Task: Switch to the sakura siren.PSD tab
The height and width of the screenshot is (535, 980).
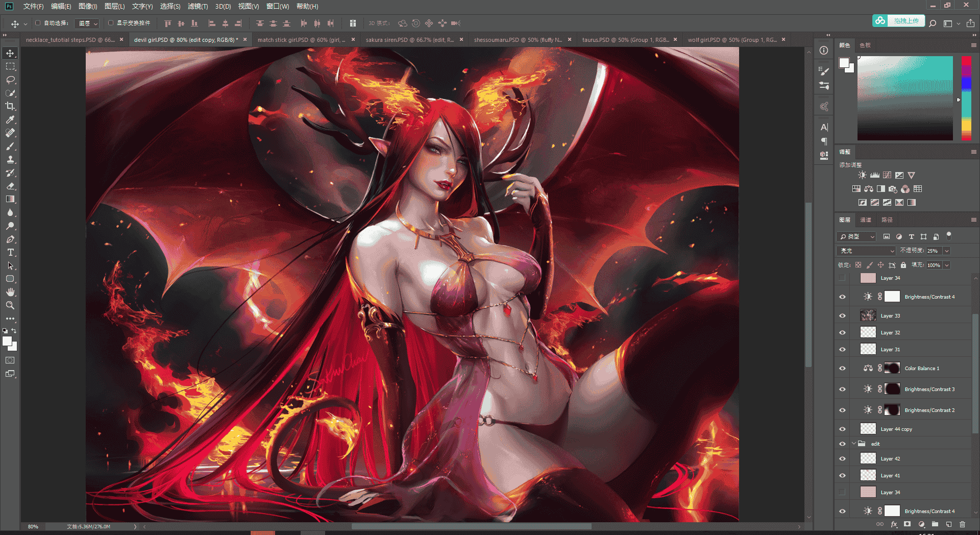Action: (x=410, y=40)
